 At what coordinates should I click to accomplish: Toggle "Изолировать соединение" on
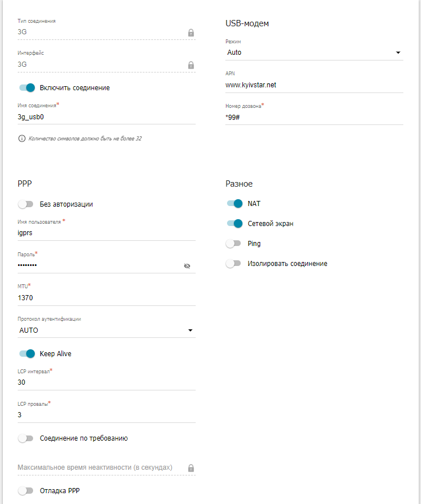(234, 264)
